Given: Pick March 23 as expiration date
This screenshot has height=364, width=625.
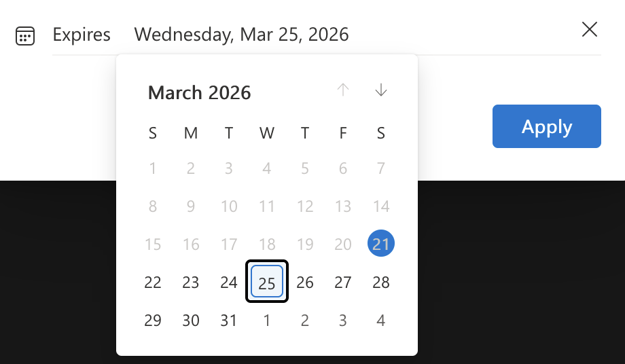Looking at the screenshot, I should pyautogui.click(x=191, y=282).
